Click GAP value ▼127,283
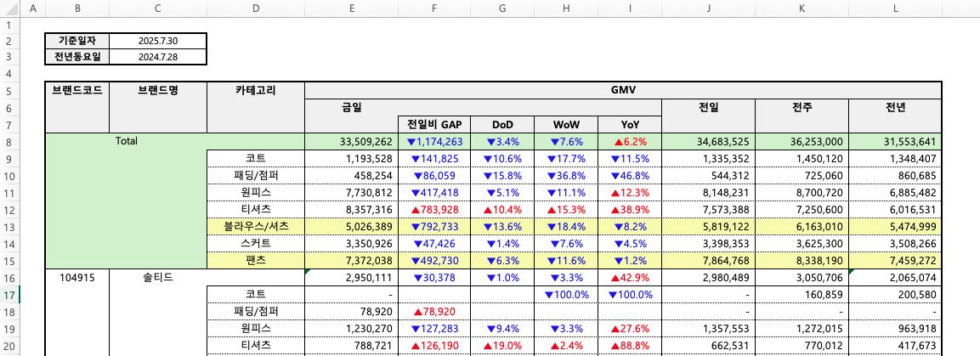 coord(434,328)
